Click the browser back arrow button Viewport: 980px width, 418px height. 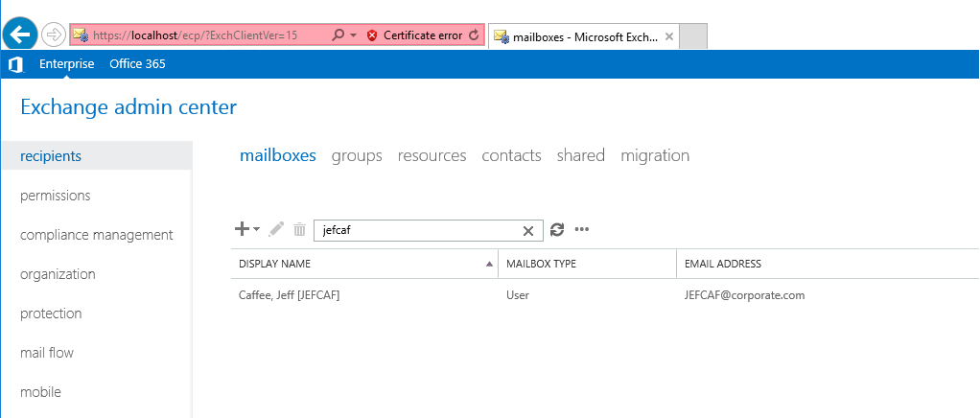tap(20, 35)
